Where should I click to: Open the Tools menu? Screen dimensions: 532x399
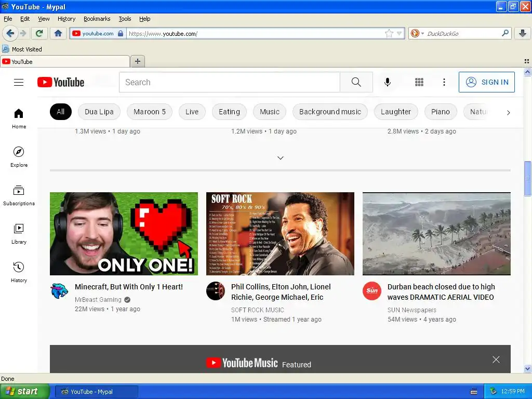125,19
